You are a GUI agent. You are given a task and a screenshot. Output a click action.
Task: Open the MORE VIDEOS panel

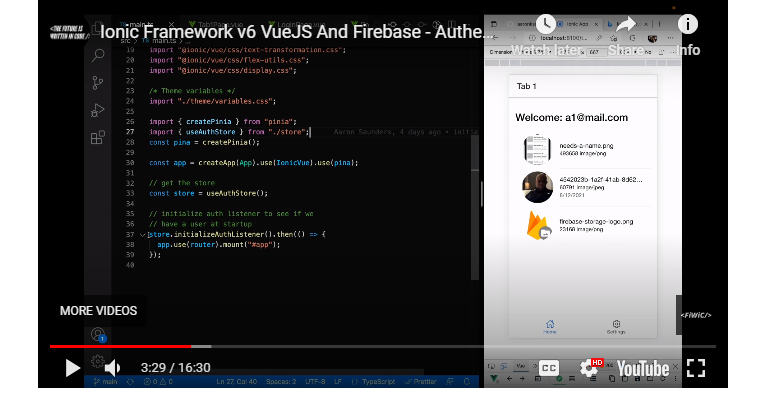point(98,311)
